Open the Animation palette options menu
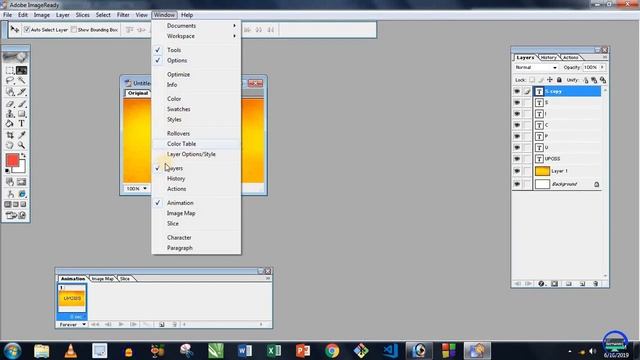The width and height of the screenshot is (640, 360). point(268,278)
